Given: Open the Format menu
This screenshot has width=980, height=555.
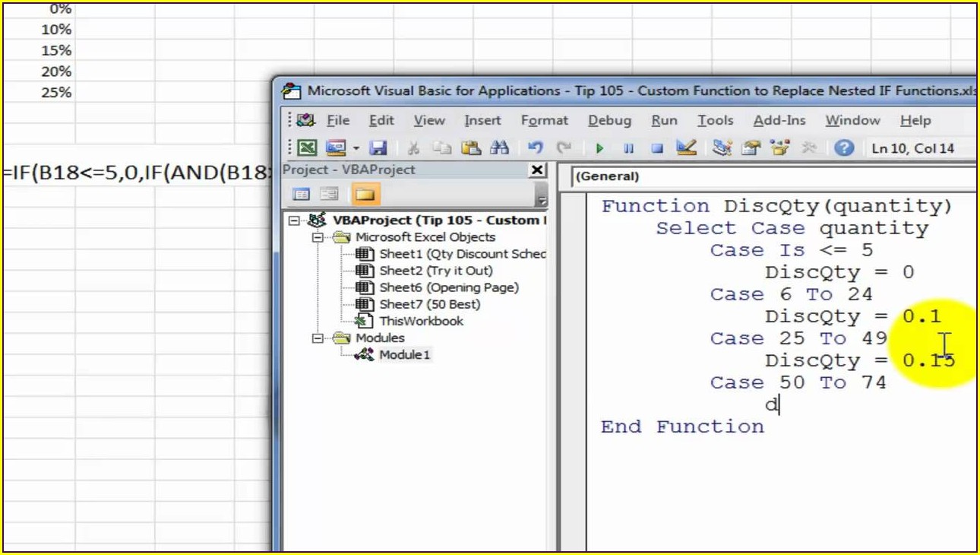Looking at the screenshot, I should tap(545, 120).
